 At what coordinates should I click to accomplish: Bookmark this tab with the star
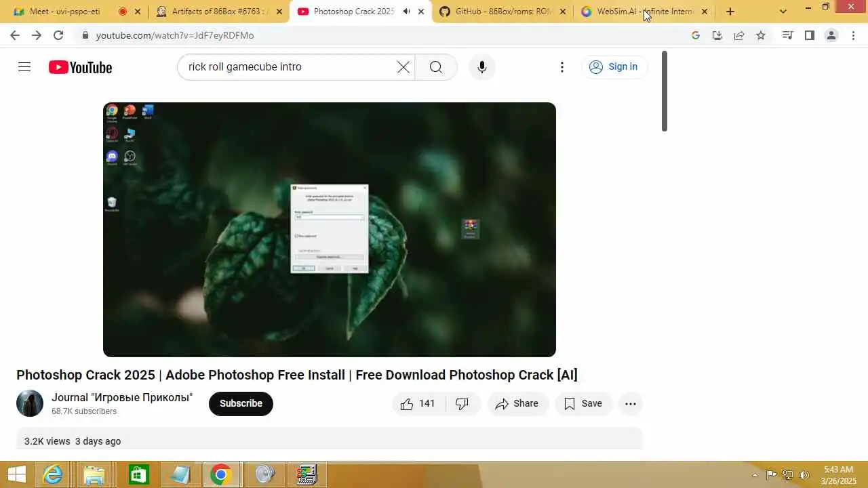pyautogui.click(x=761, y=35)
